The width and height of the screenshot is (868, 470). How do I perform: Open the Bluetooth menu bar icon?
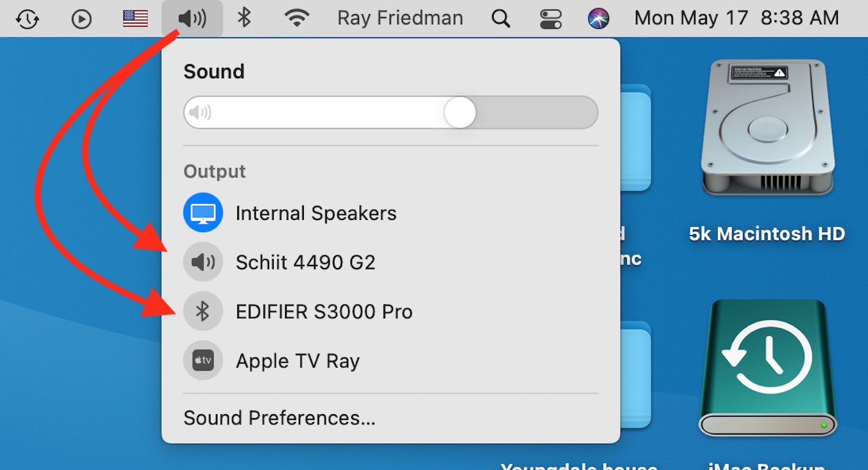[x=244, y=18]
